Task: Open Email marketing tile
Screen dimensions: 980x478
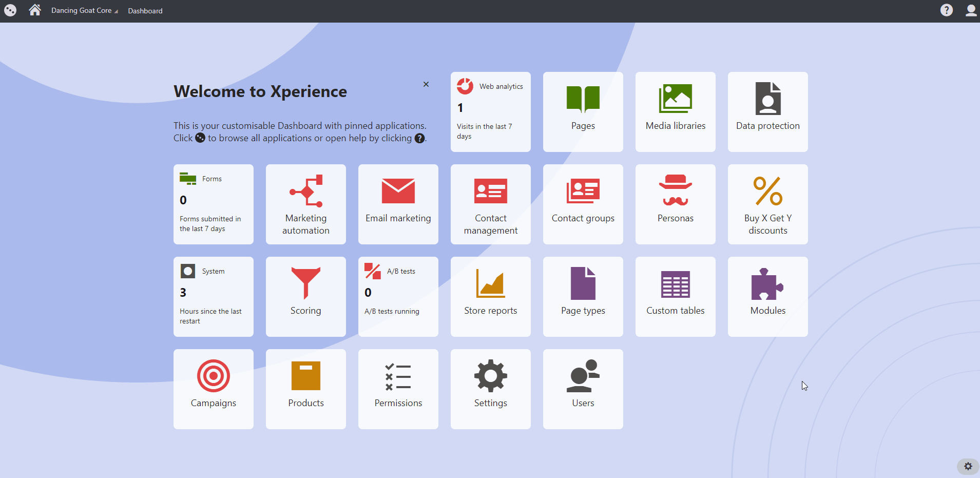Action: (x=398, y=204)
